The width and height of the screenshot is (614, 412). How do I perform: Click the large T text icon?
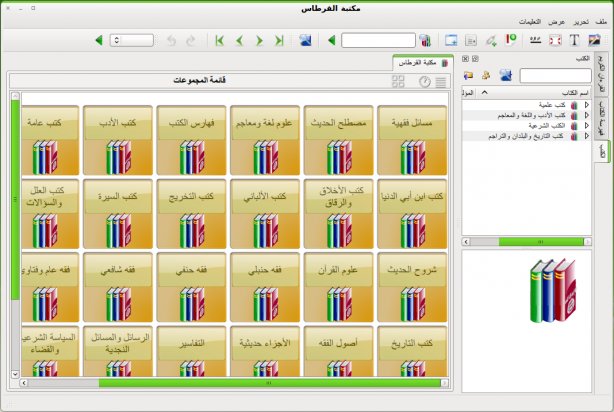pos(574,40)
